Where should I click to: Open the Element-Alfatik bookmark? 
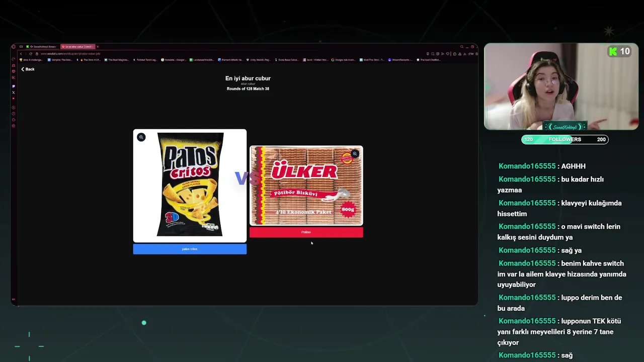click(230, 60)
